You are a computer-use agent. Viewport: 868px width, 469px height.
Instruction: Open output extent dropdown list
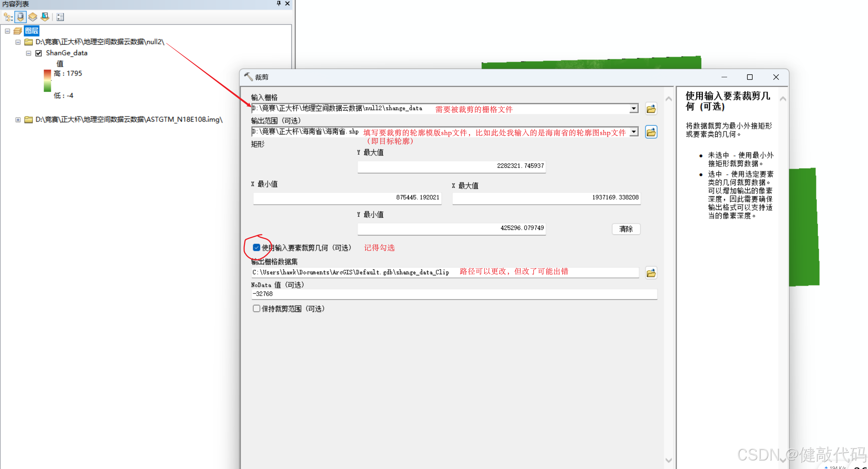coord(634,132)
